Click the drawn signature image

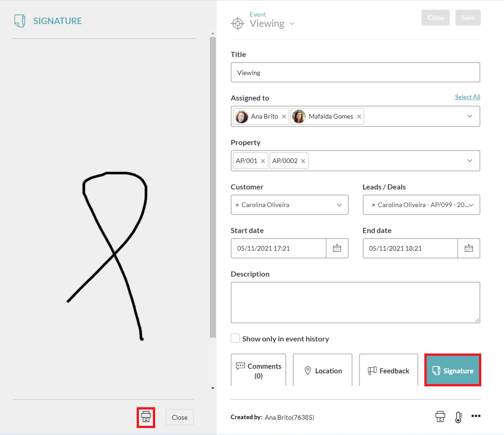[107, 256]
